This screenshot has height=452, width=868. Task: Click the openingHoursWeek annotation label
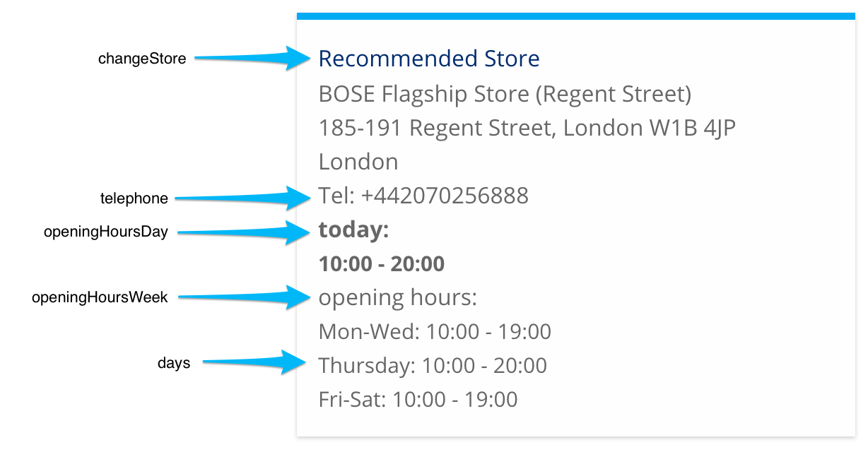100,297
